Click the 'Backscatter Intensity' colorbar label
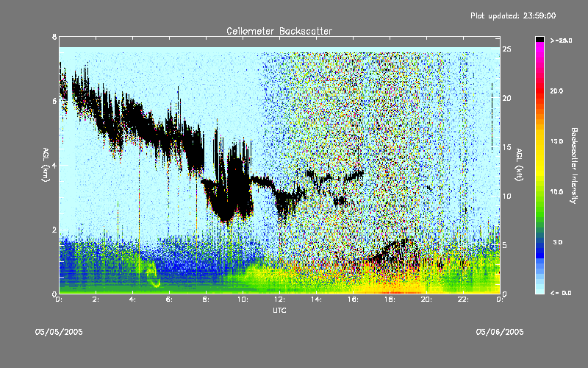 pyautogui.click(x=574, y=166)
